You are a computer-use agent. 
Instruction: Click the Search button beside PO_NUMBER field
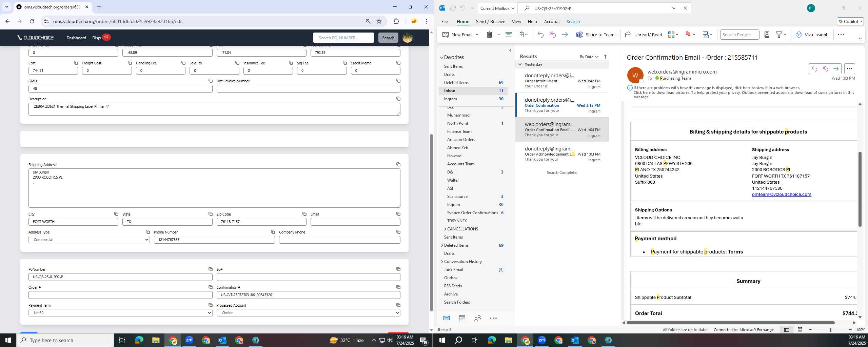(x=388, y=38)
